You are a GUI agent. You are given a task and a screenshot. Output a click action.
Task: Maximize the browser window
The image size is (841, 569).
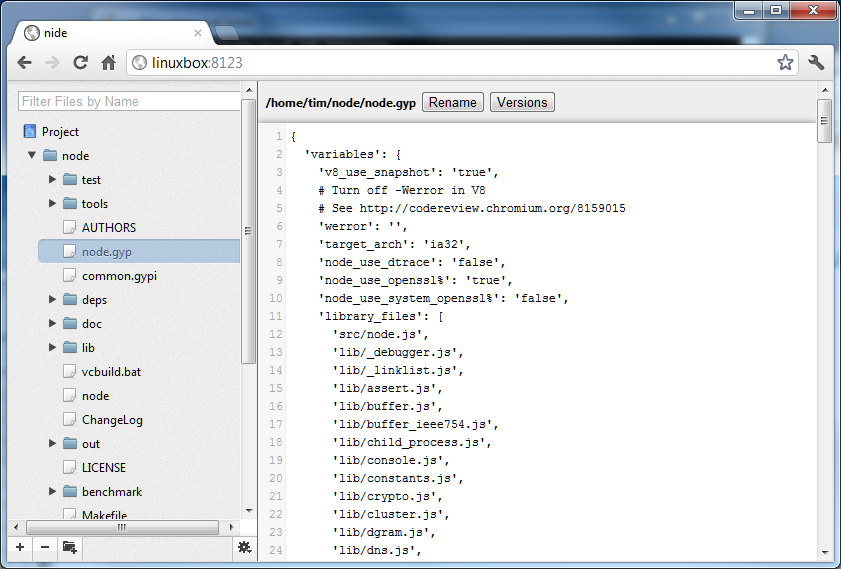[776, 10]
